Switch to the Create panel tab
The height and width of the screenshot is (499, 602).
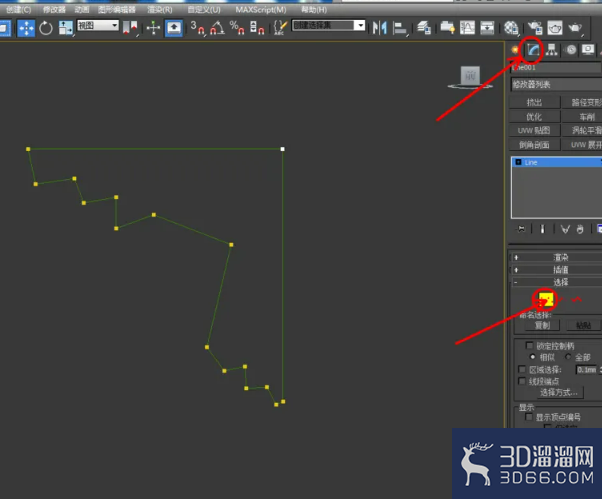click(x=514, y=50)
